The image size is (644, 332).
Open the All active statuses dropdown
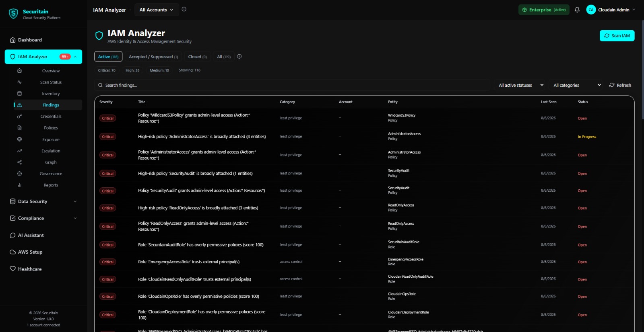click(x=521, y=85)
